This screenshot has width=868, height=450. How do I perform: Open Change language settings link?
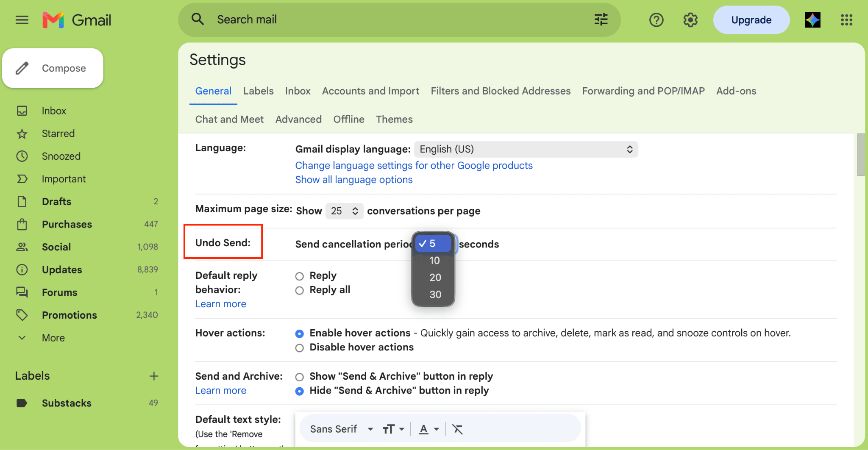[414, 166]
